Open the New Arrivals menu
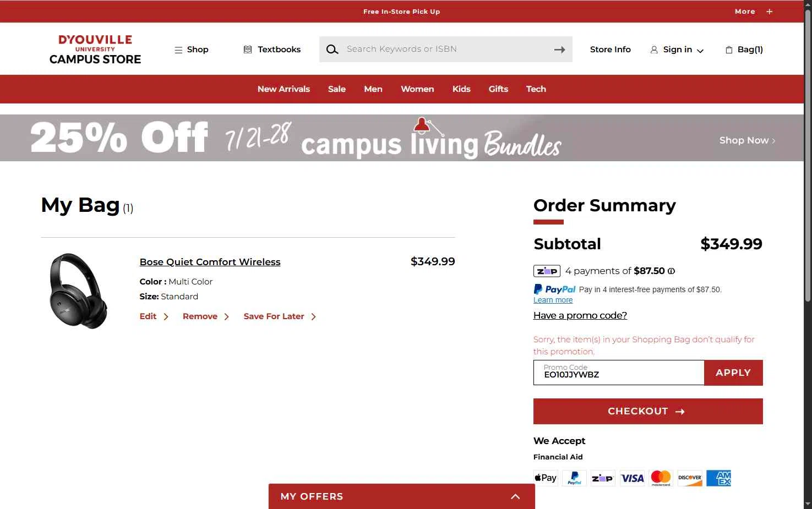Viewport: 812px width, 509px height. (x=284, y=89)
